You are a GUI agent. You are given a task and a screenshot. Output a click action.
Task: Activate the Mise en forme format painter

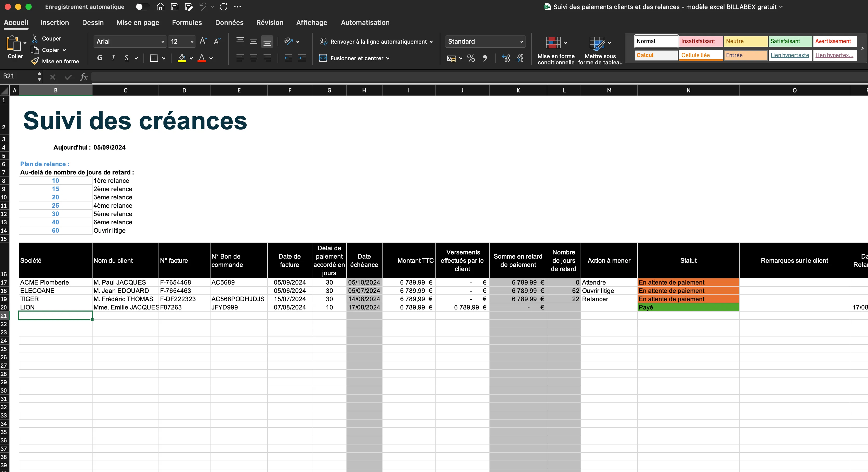(x=35, y=61)
